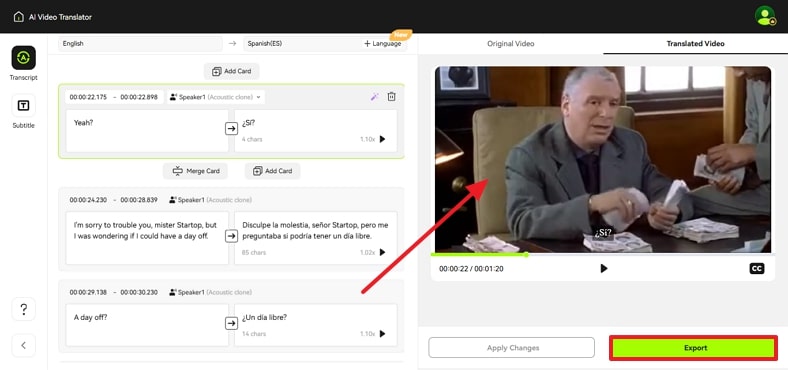Click Speaker1 label on the 00:00:29.138 card
The height and width of the screenshot is (370, 788).
point(211,292)
